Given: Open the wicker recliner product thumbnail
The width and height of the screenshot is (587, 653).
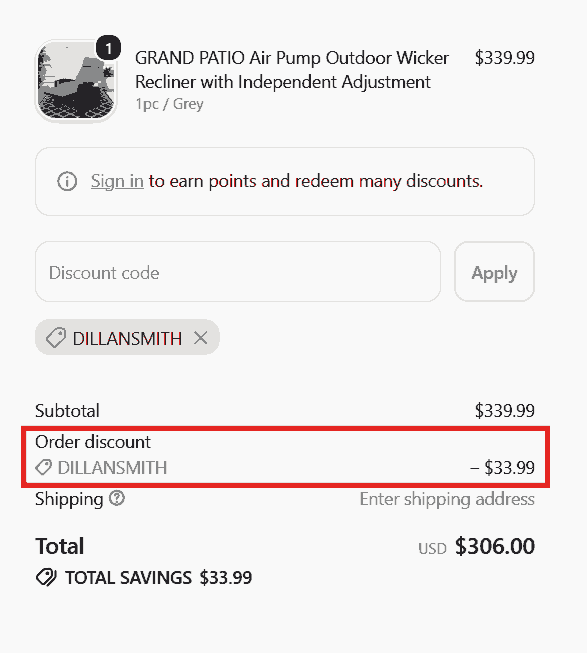Looking at the screenshot, I should (x=76, y=80).
